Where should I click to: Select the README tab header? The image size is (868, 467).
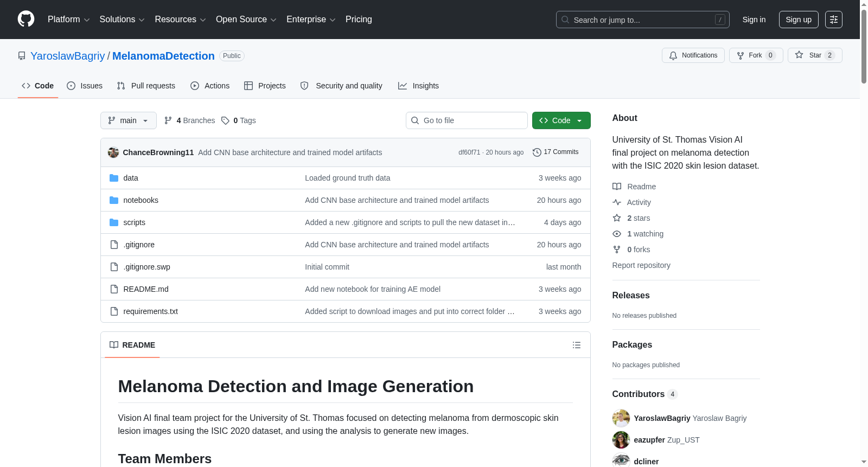coord(132,345)
